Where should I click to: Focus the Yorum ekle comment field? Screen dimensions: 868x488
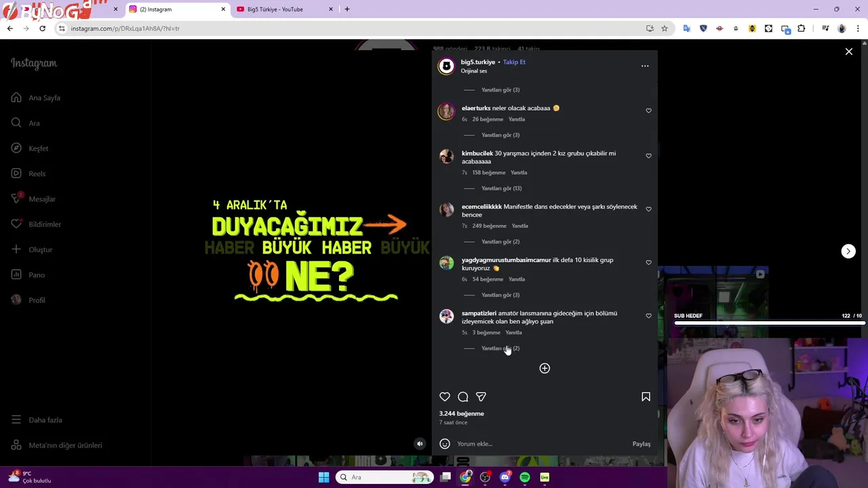(541, 444)
